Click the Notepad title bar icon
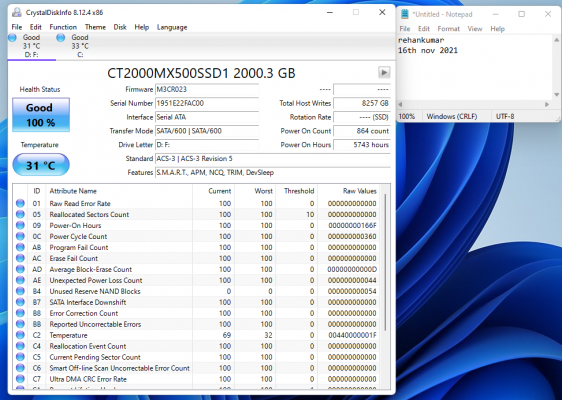The image size is (562, 400). pyautogui.click(x=405, y=14)
